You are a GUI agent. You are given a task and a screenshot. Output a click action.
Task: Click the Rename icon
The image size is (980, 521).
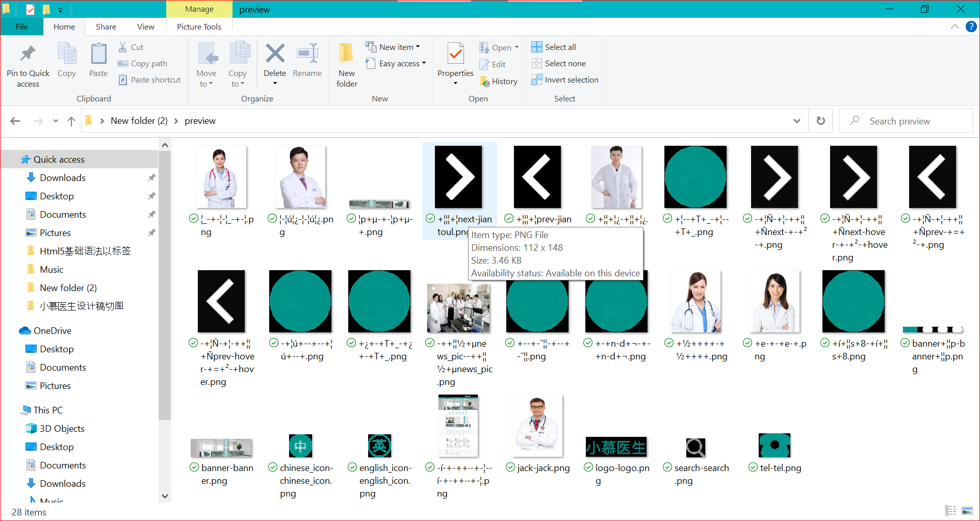pos(307,53)
